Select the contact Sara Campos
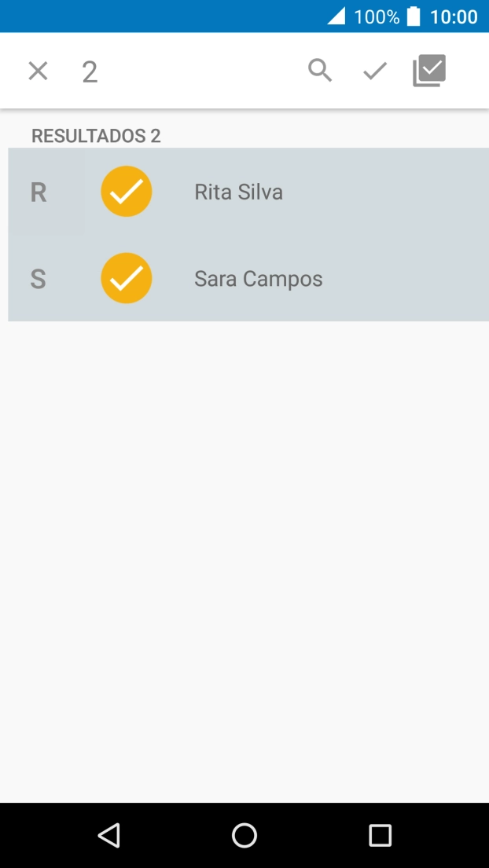 [258, 278]
